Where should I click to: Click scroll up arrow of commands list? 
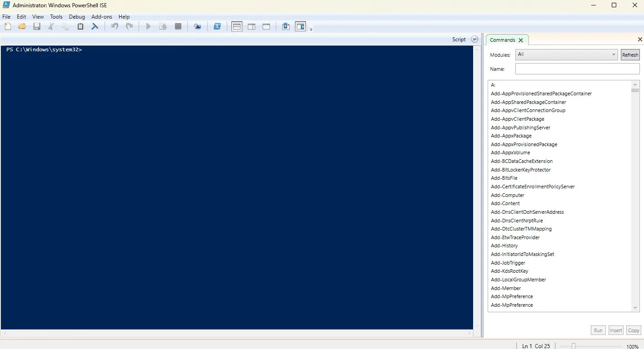[635, 84]
